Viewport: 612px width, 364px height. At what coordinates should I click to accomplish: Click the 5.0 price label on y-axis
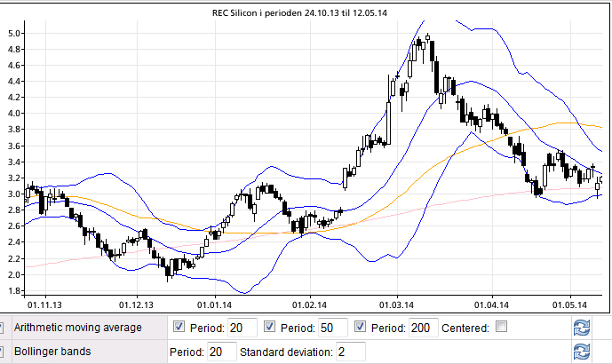(x=14, y=34)
